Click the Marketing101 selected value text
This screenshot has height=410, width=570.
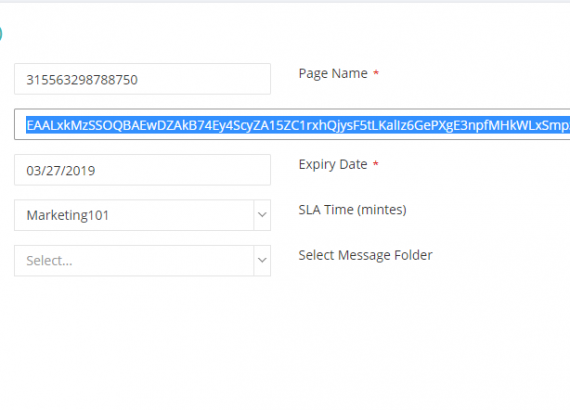click(x=68, y=215)
